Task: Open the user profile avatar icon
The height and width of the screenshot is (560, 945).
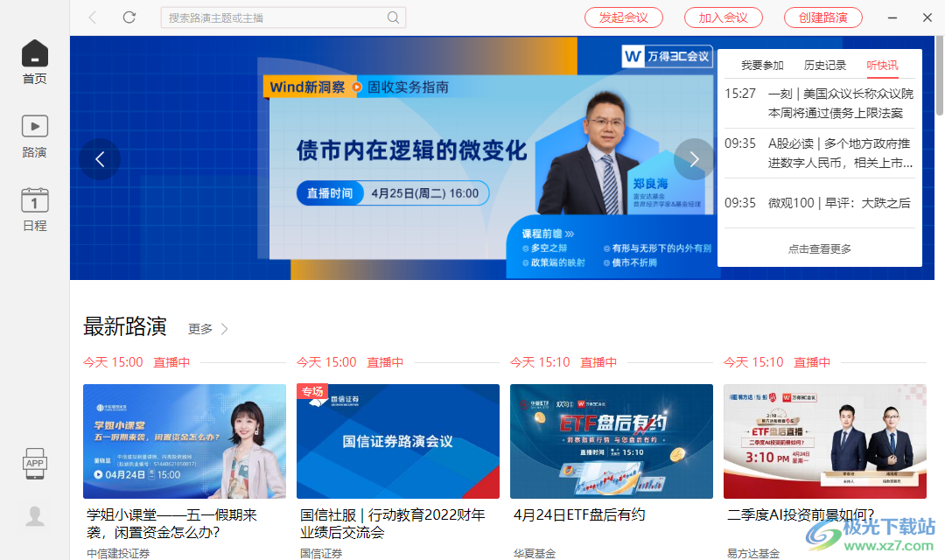Action: pyautogui.click(x=35, y=516)
